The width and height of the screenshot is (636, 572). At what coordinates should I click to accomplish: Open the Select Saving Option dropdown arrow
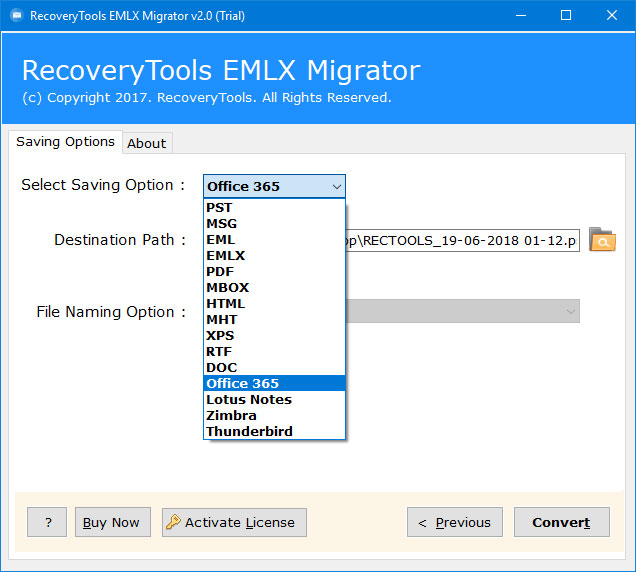[x=336, y=186]
